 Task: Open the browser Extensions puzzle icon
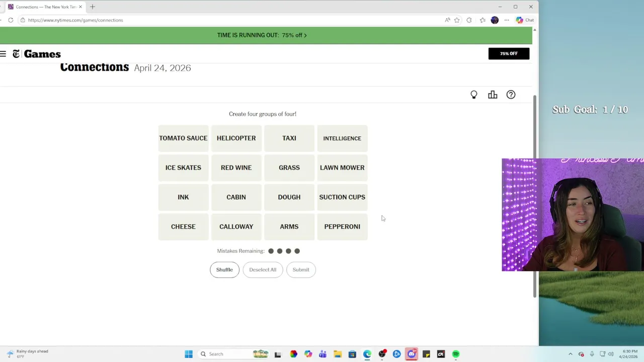[469, 20]
